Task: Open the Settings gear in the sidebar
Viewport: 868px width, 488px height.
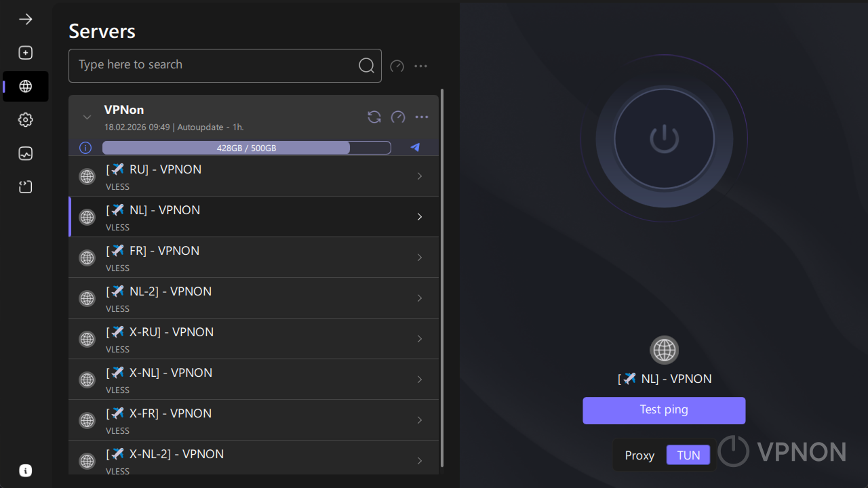Action: 25,119
